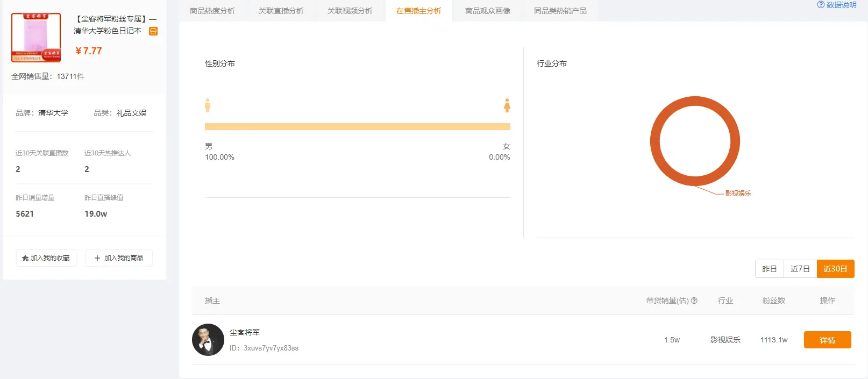This screenshot has width=868, height=379.
Task: Click the 昨日销量增量 value 5621
Action: pyautogui.click(x=25, y=214)
